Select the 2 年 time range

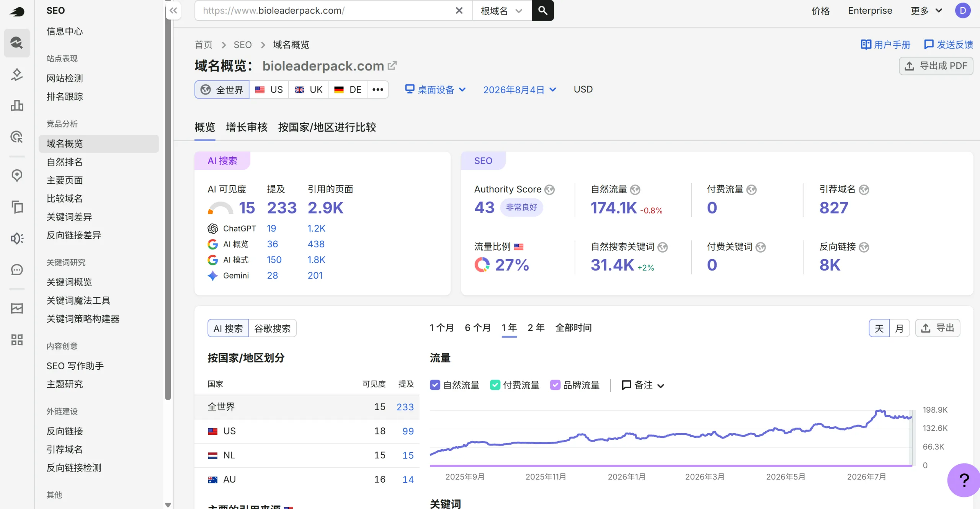536,328
